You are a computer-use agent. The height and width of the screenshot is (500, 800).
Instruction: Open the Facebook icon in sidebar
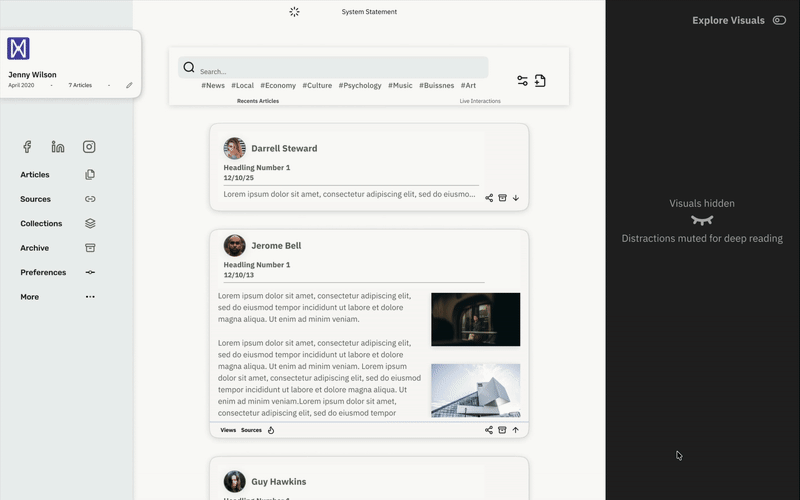click(x=27, y=147)
